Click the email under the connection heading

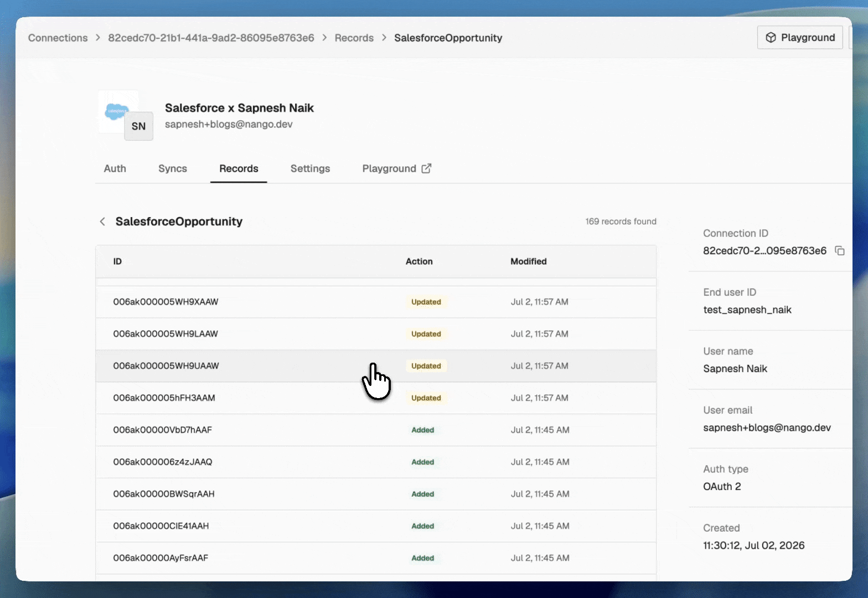point(229,124)
